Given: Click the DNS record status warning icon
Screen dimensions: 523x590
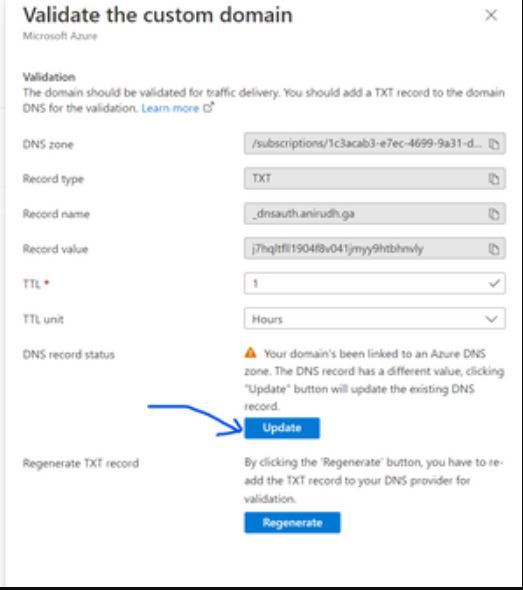Looking at the screenshot, I should pyautogui.click(x=250, y=353).
